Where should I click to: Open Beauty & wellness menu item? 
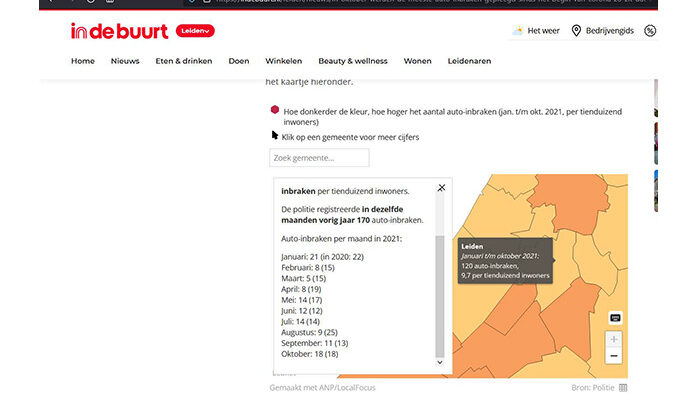point(353,61)
